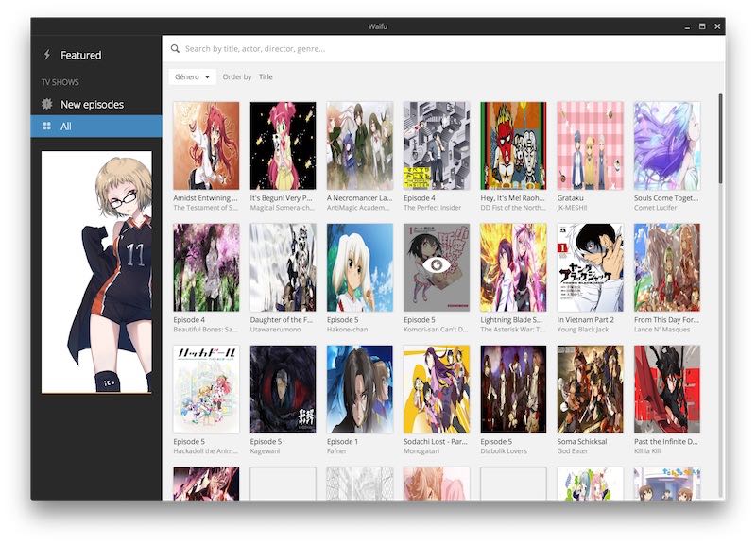Click the grid icon beside All

click(x=46, y=127)
